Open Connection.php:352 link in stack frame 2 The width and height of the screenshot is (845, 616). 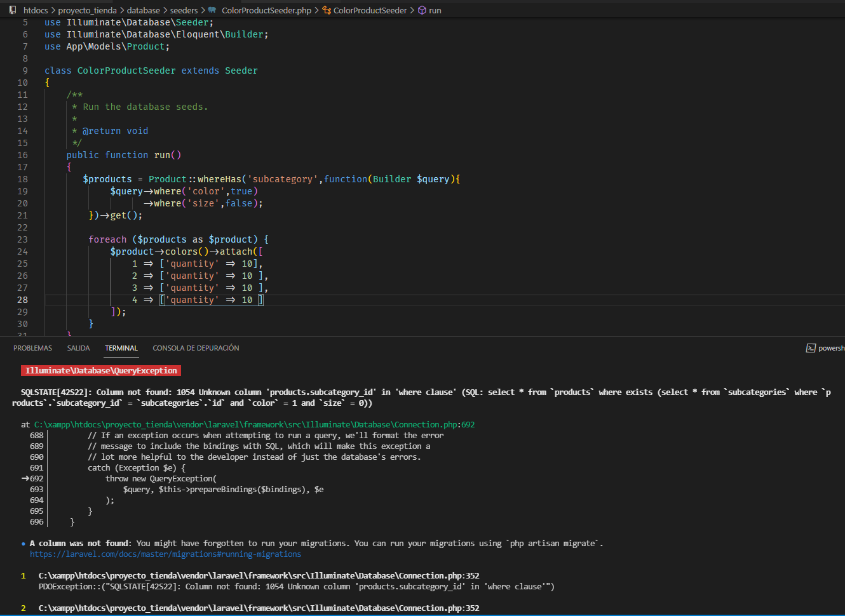pyautogui.click(x=259, y=608)
